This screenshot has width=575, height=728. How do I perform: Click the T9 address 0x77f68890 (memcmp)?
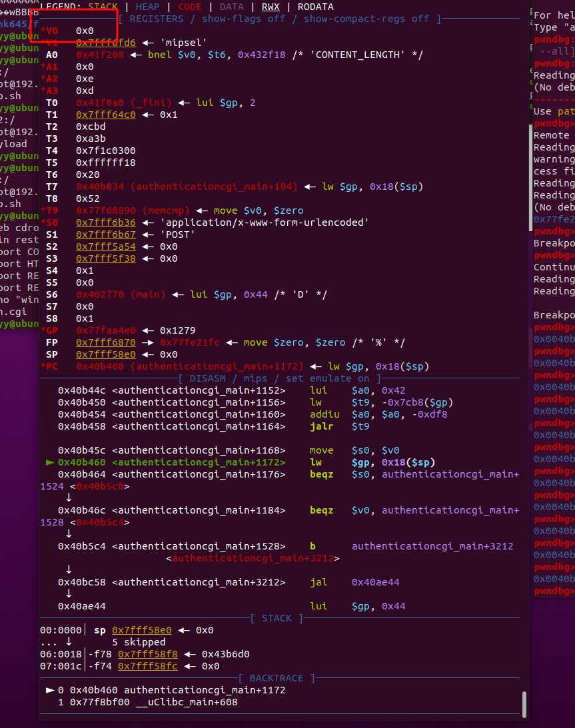(x=133, y=210)
